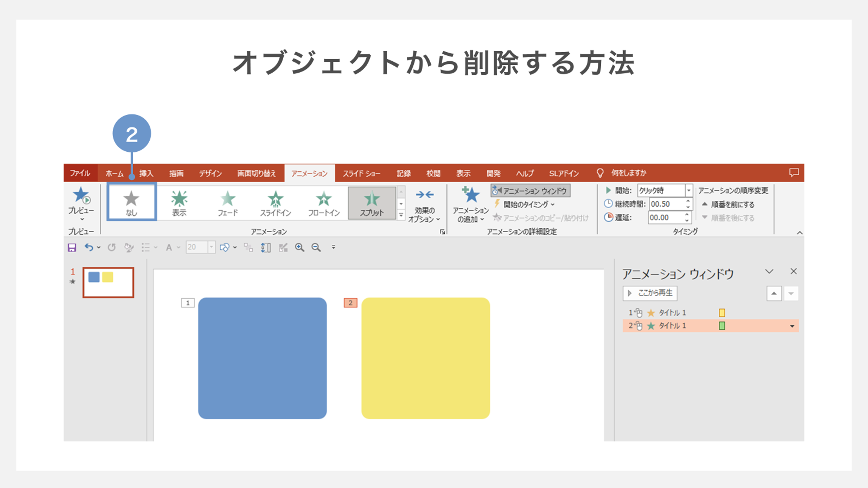The image size is (868, 488).
Task: Click the 継続時間 duration field
Action: point(667,204)
